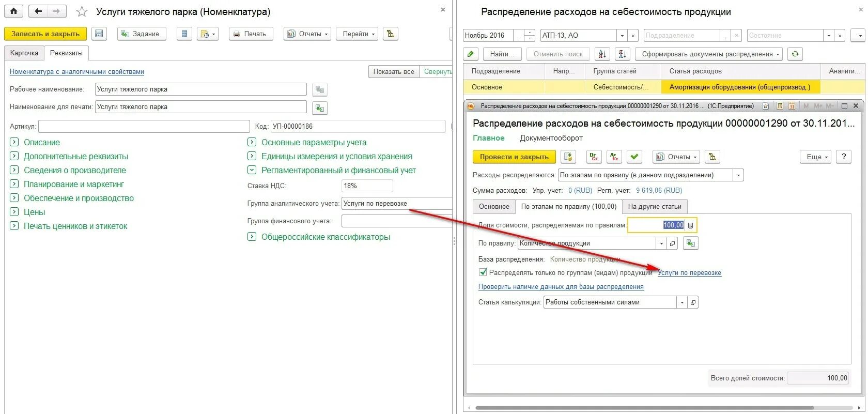Click the green pencil edit icon

[x=471, y=54]
